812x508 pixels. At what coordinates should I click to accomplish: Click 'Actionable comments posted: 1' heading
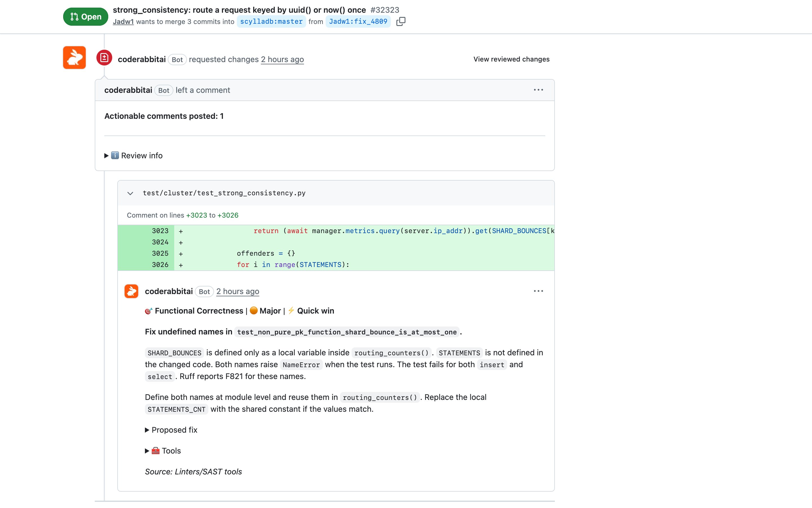(x=164, y=116)
